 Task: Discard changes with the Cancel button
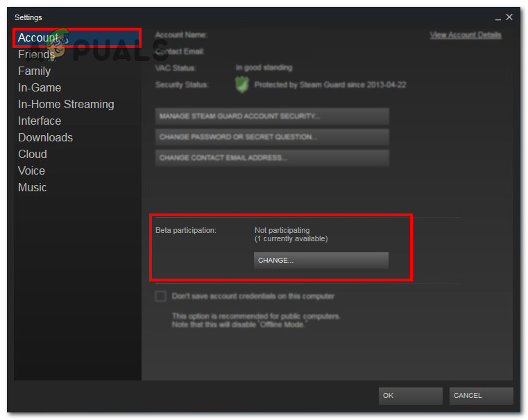482,396
